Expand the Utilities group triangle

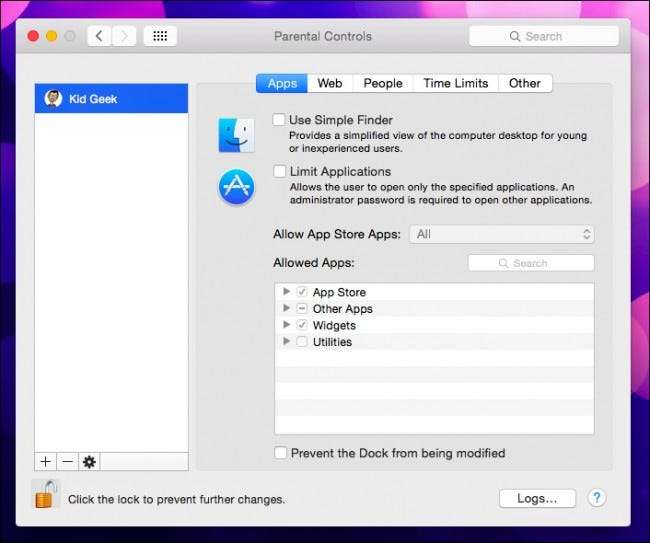tap(286, 341)
